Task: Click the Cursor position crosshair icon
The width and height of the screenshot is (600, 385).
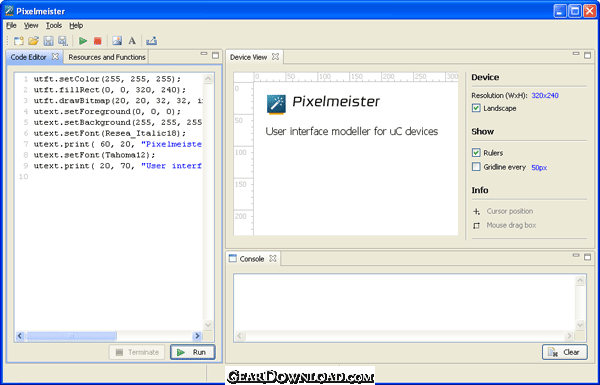Action: click(476, 211)
